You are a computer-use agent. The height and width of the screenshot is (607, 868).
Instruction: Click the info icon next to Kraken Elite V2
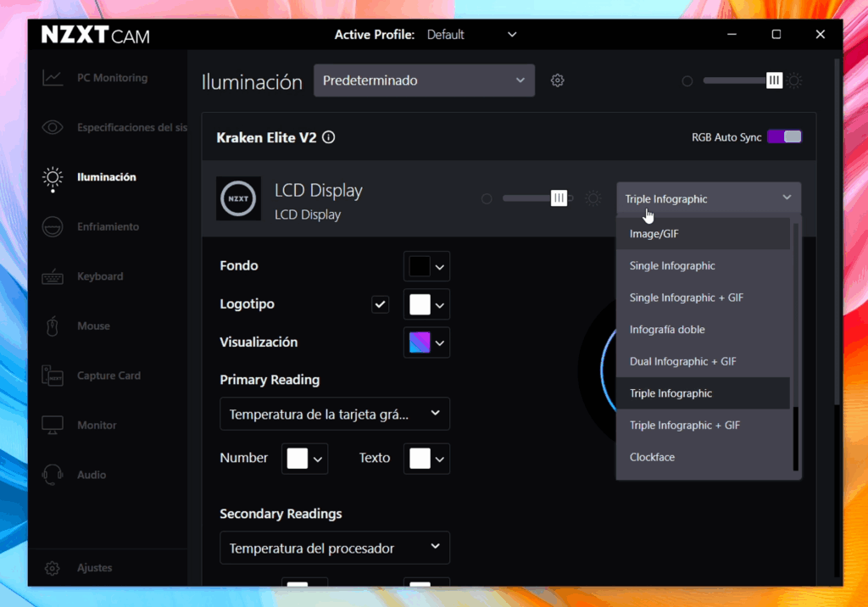pyautogui.click(x=329, y=137)
